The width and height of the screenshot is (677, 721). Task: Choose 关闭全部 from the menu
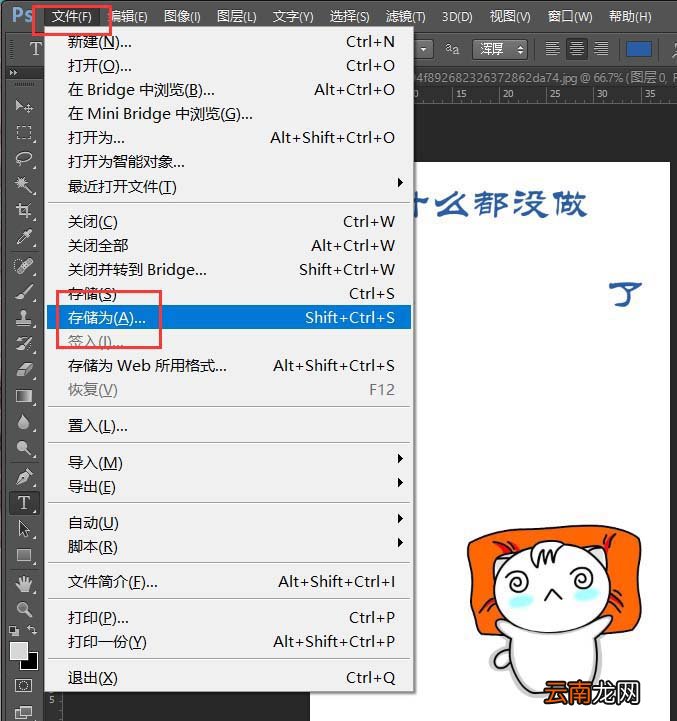[x=229, y=246]
